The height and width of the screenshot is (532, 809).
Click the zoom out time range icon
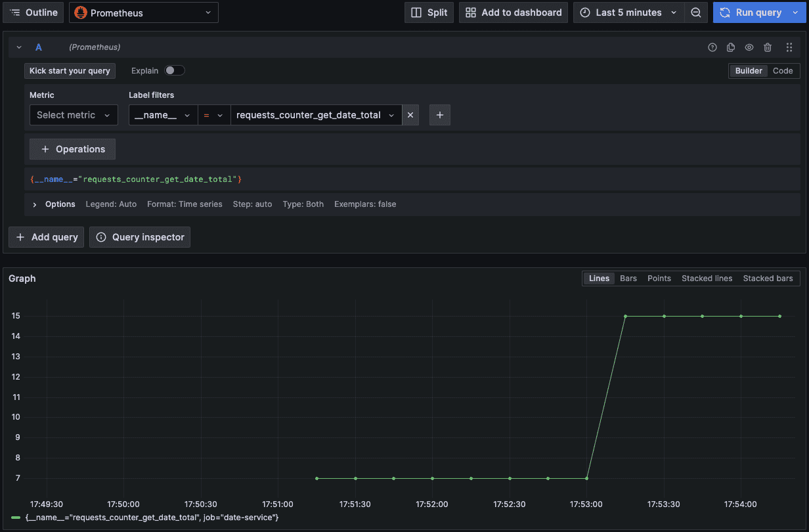point(696,12)
